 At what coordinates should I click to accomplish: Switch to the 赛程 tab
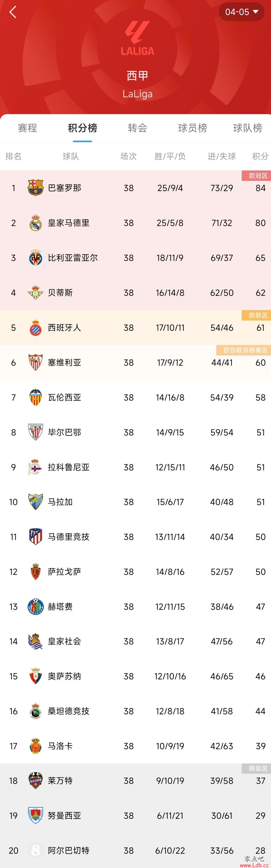[x=28, y=128]
